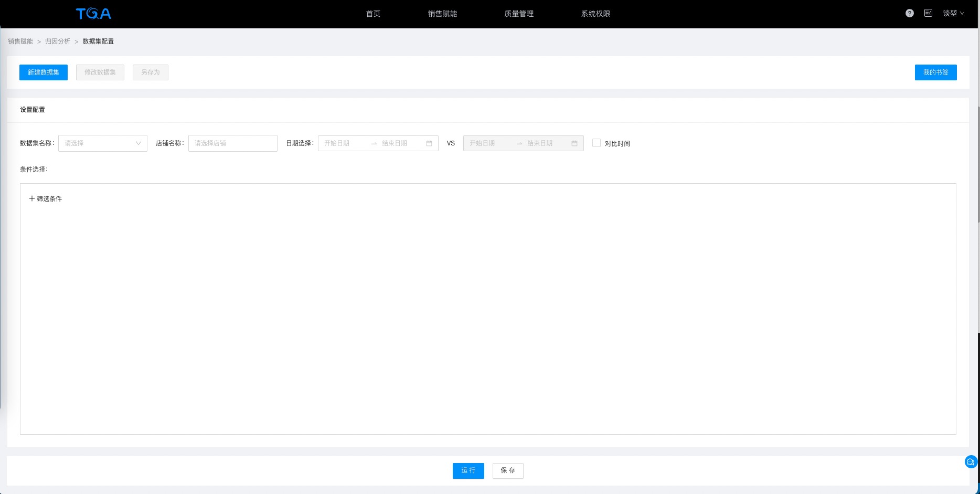Viewport: 980px width, 494px height.
Task: Click 开始日期 in the comparison date range
Action: tap(482, 143)
